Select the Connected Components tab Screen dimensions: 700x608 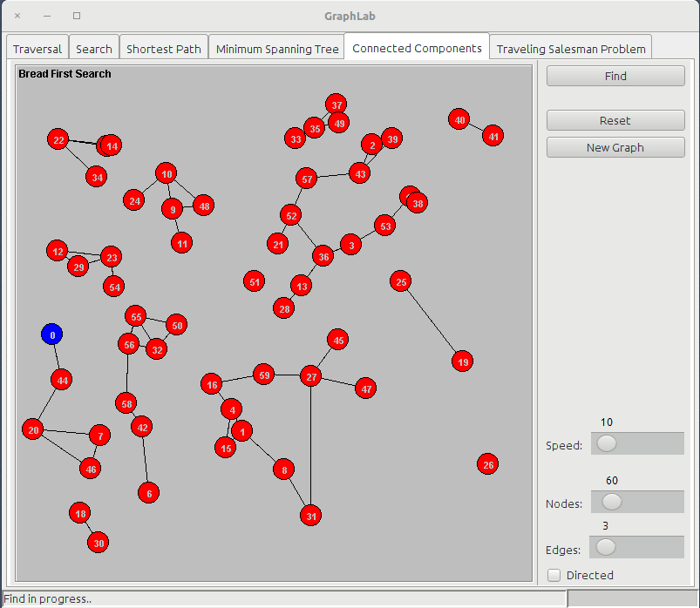pyautogui.click(x=417, y=47)
